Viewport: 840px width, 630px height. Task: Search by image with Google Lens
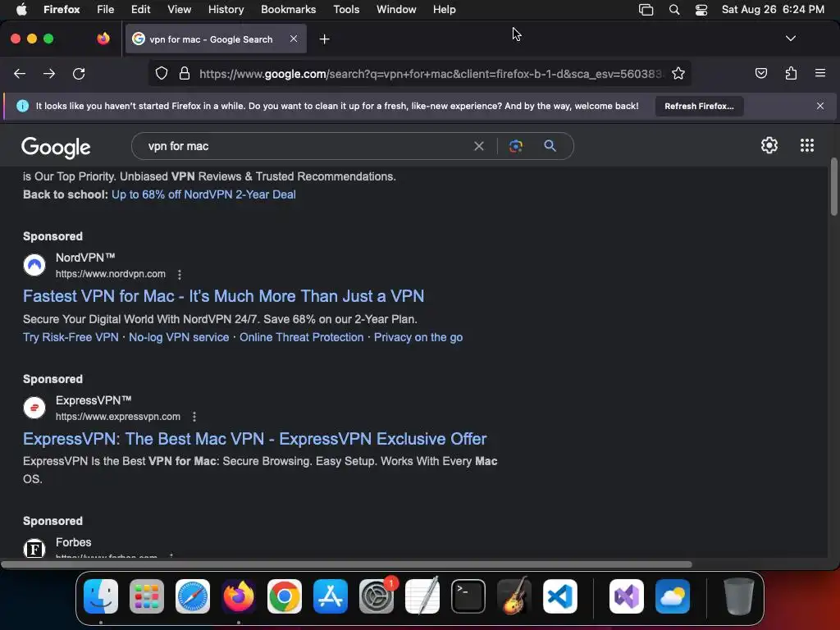point(515,146)
